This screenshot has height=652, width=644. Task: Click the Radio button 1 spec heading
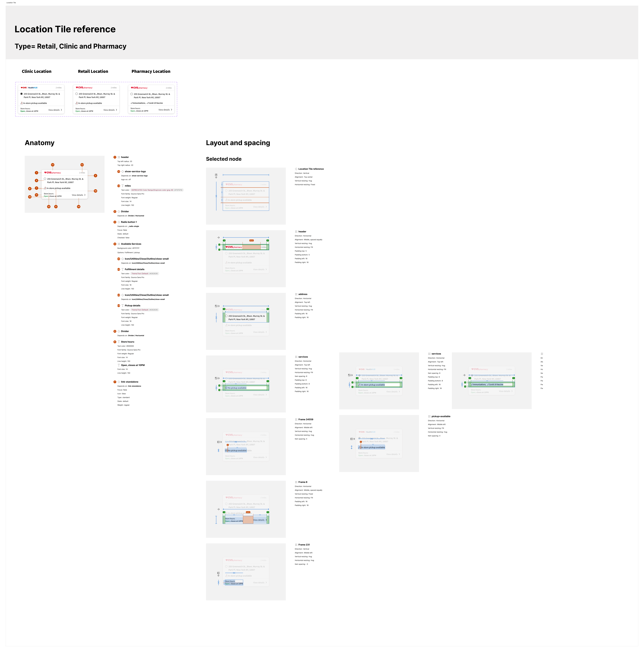coord(129,222)
